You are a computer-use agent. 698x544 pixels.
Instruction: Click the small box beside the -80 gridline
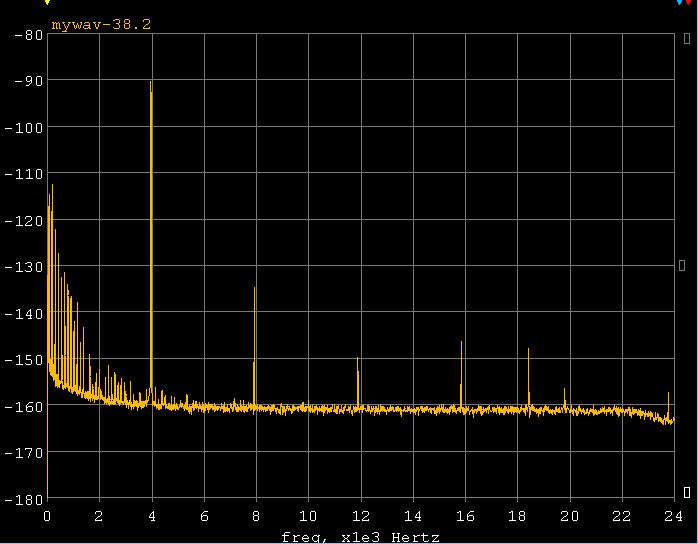pos(687,39)
